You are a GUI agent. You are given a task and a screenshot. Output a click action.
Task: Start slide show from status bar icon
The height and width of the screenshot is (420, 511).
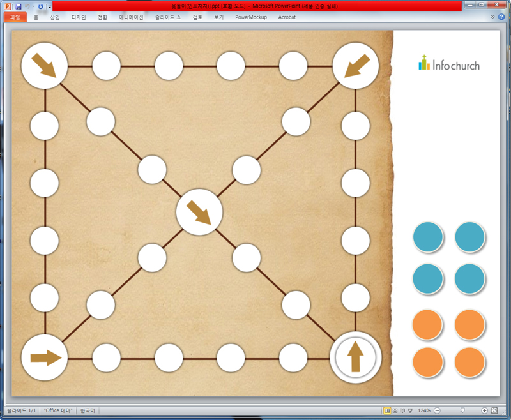410,410
